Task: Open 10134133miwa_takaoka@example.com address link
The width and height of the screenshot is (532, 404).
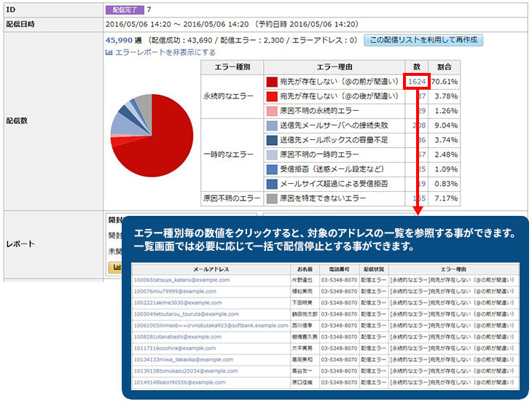Action: (184, 360)
